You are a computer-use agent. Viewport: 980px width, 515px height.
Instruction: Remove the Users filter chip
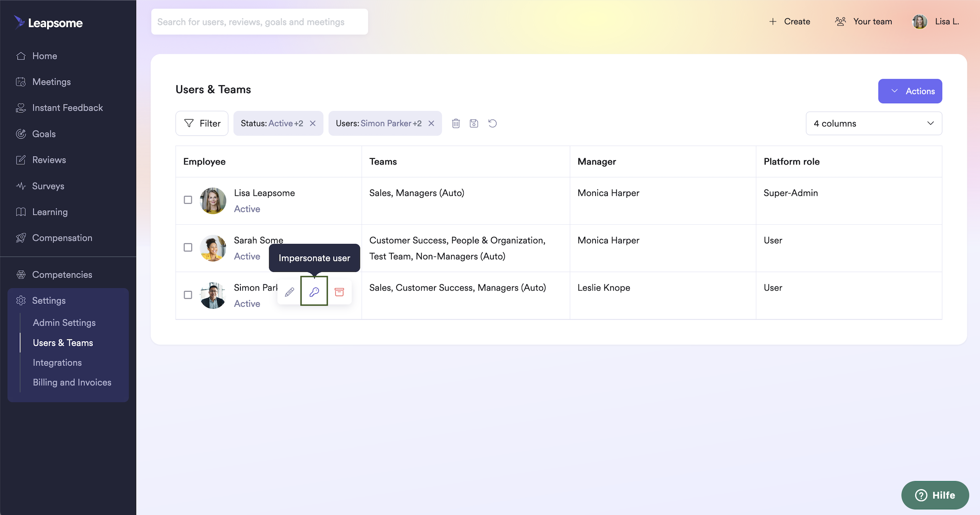point(431,123)
